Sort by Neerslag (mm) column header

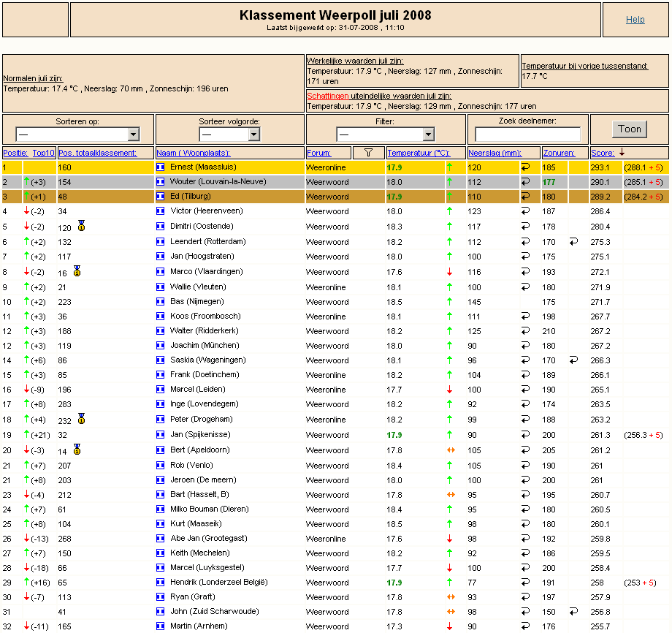pyautogui.click(x=495, y=153)
